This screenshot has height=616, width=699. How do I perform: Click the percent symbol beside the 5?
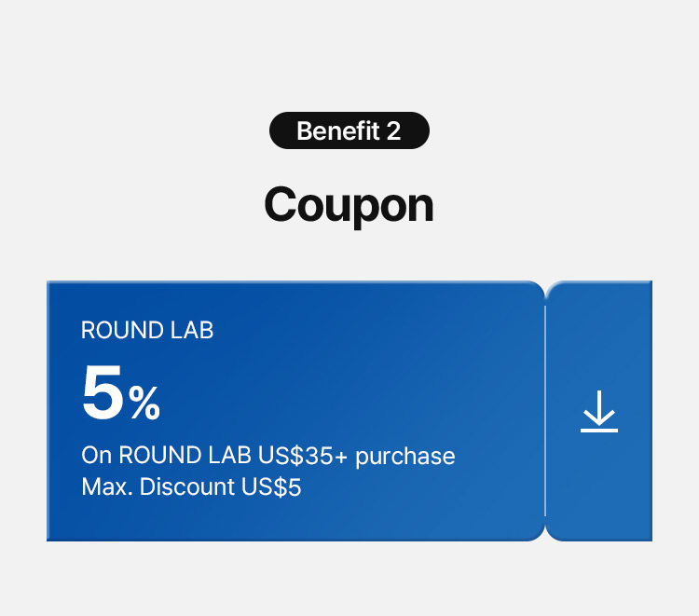(144, 404)
